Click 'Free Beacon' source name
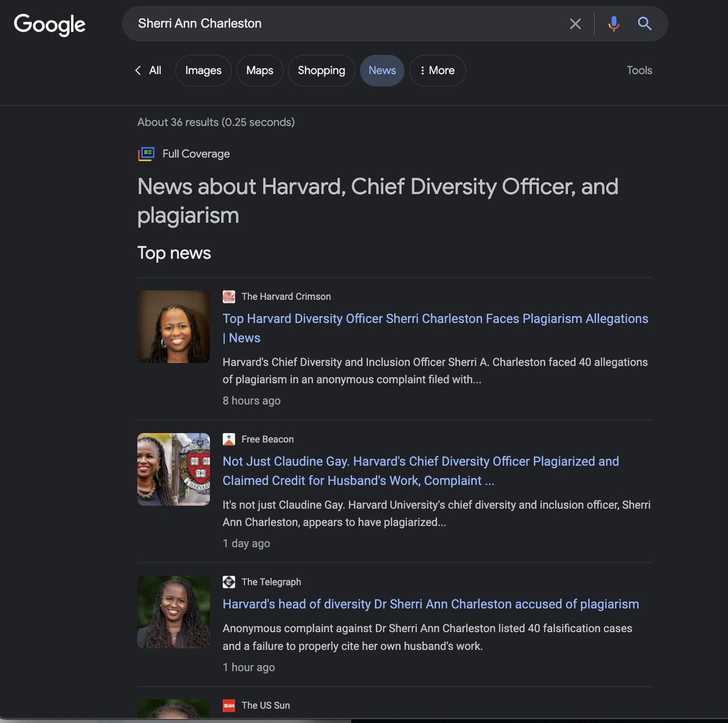This screenshot has height=723, width=728. click(x=268, y=439)
